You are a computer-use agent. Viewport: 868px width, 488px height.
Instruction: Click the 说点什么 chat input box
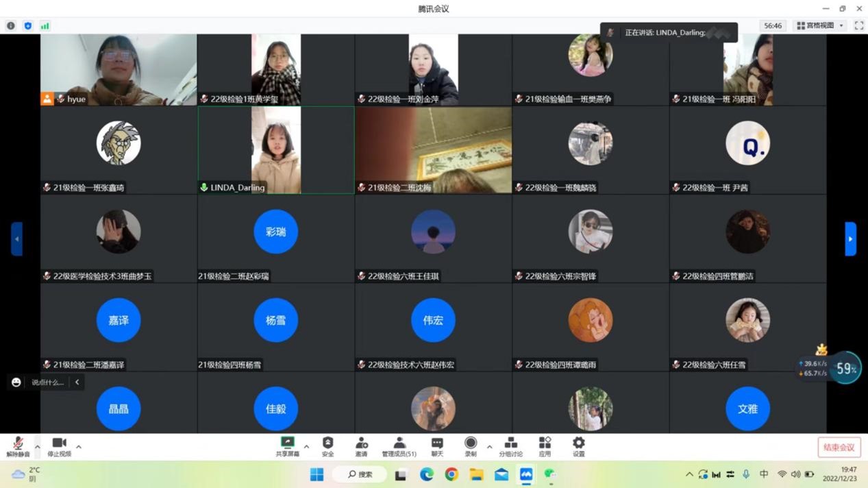tap(48, 382)
